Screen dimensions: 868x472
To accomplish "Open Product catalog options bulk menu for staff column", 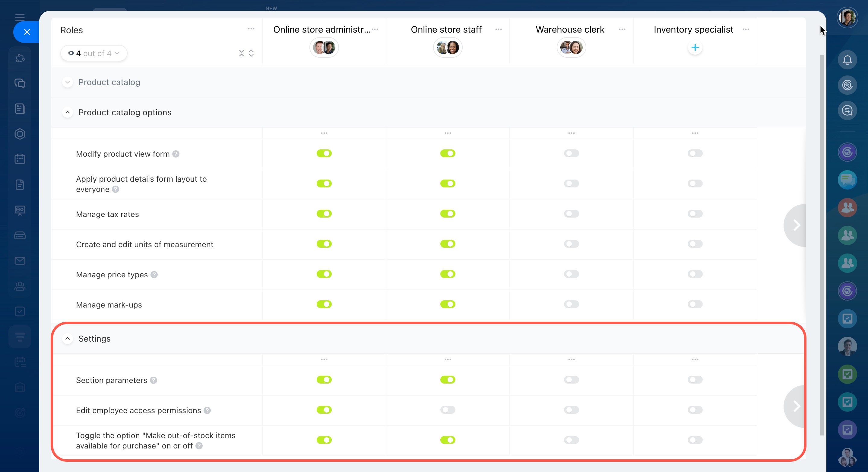I will (448, 133).
